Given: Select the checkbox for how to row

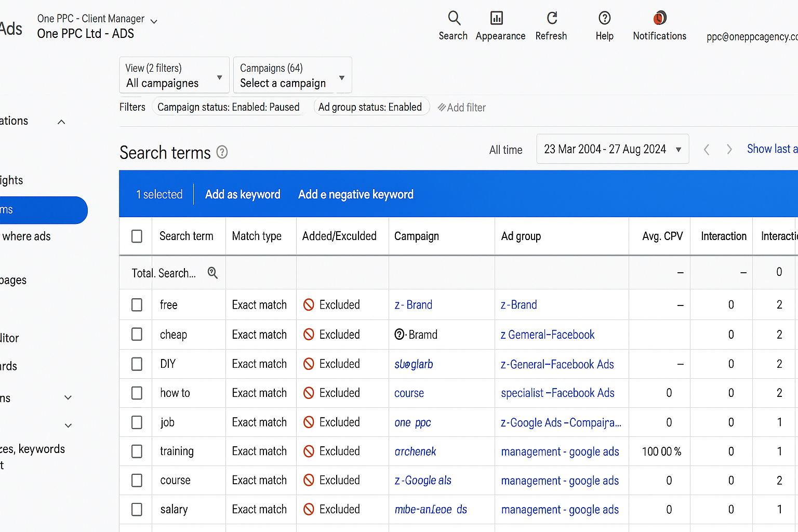Looking at the screenshot, I should click(x=137, y=393).
